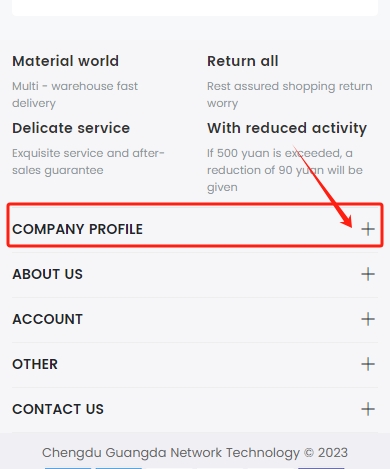This screenshot has height=469, width=390.
Task: Expand the ABOUT US section label
Action: point(47,274)
